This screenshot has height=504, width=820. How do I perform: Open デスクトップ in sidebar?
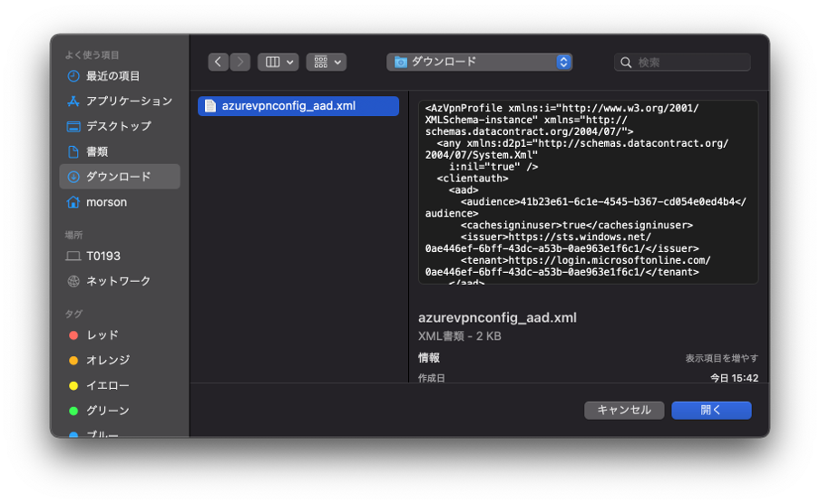point(118,126)
